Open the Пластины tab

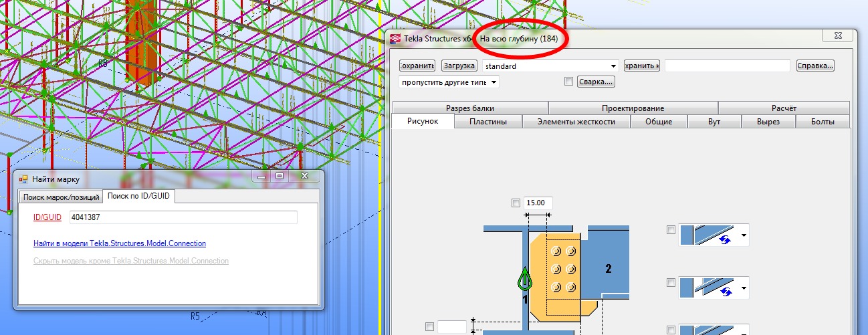487,122
